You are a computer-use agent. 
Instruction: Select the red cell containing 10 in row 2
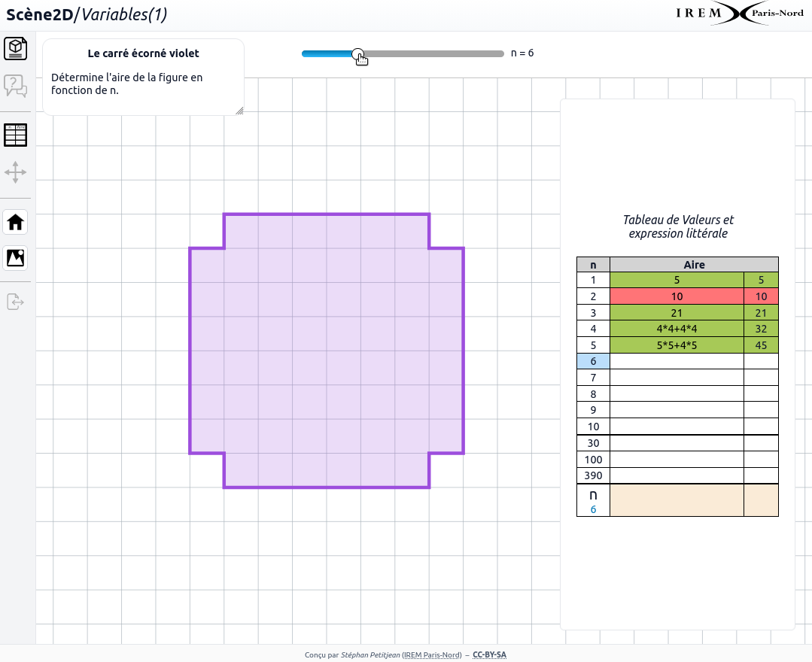pos(677,296)
